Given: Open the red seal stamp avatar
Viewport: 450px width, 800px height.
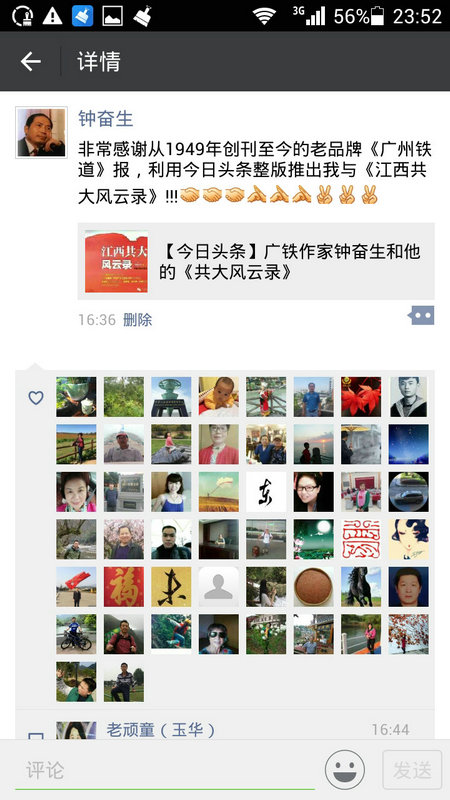Looking at the screenshot, I should tap(361, 539).
